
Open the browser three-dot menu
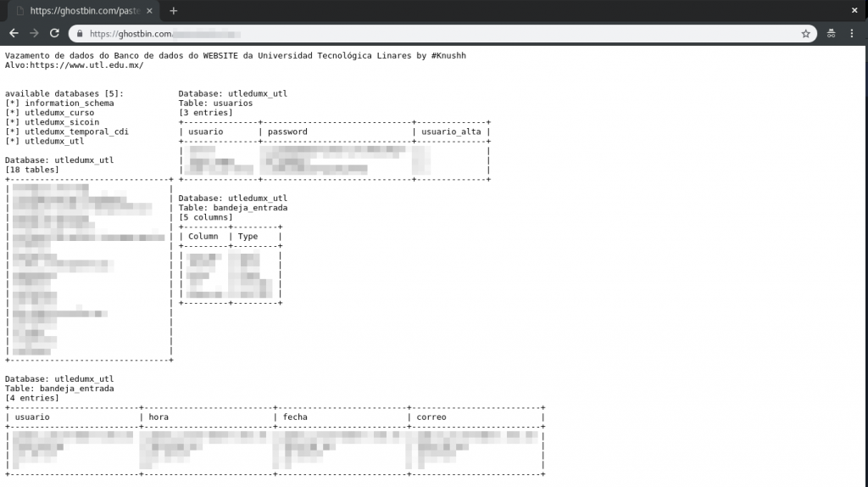tap(851, 34)
